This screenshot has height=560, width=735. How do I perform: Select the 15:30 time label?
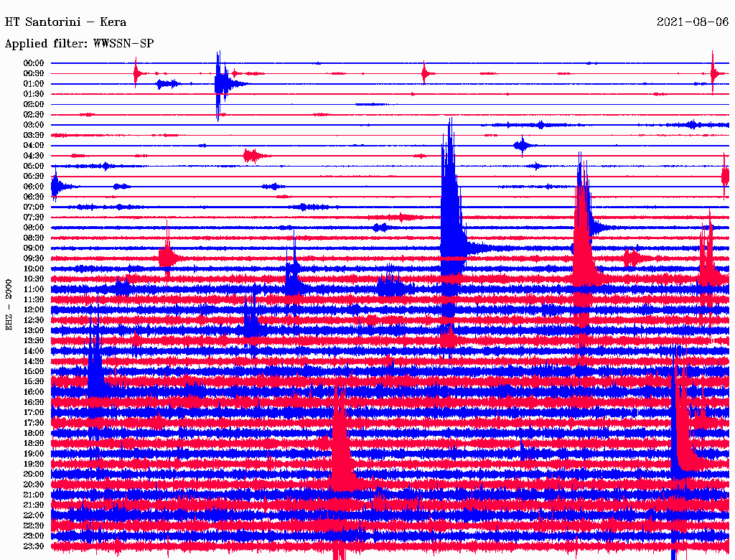pyautogui.click(x=34, y=382)
